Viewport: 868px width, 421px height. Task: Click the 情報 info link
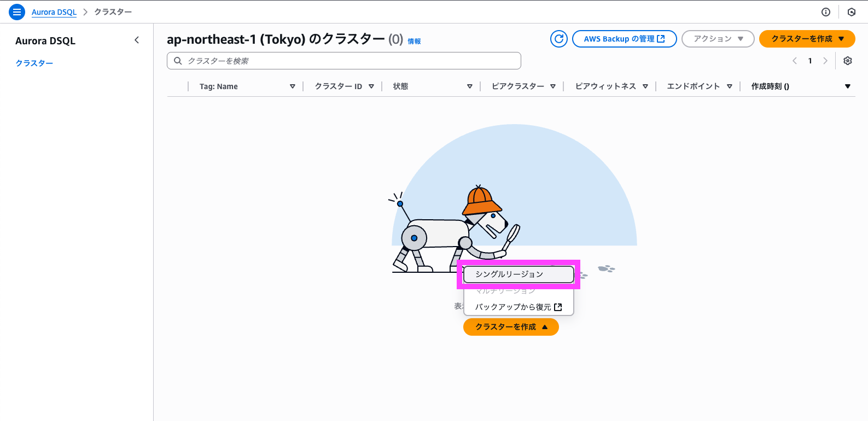coord(414,42)
